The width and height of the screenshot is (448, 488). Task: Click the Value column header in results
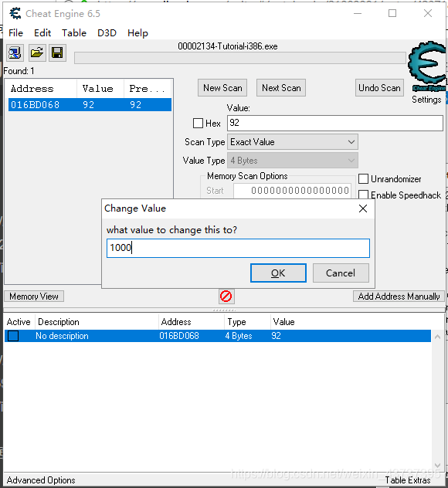[100, 89]
